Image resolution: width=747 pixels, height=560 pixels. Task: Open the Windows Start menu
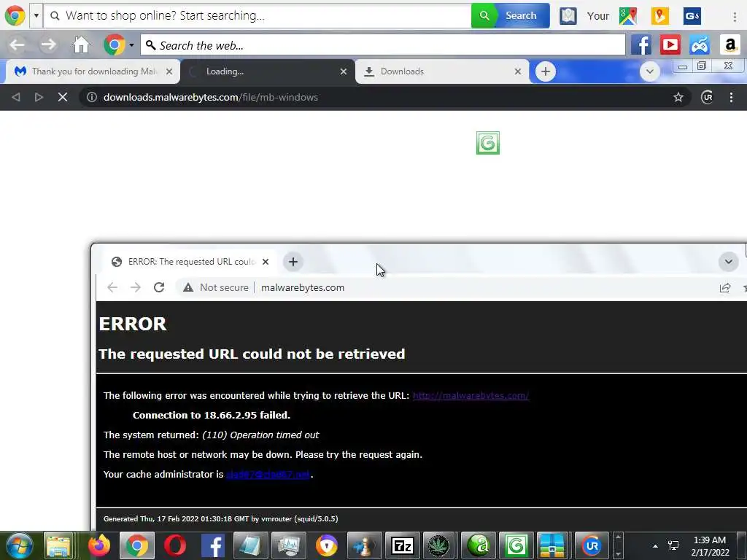coord(18,545)
